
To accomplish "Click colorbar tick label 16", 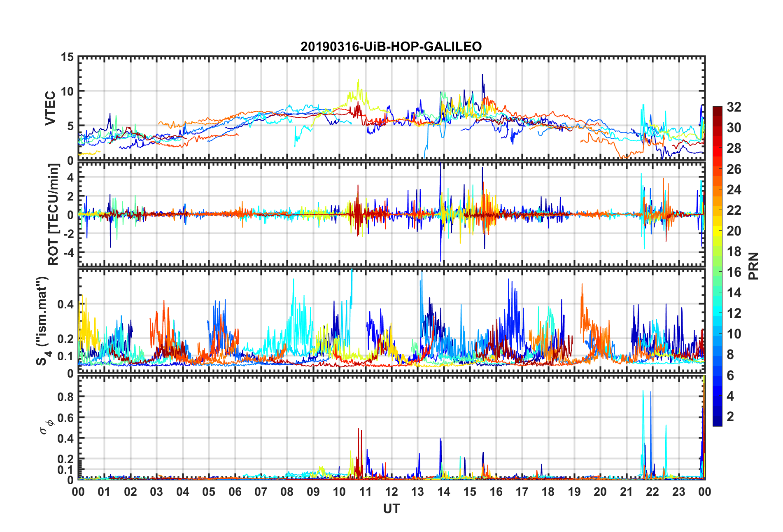I will [734, 272].
